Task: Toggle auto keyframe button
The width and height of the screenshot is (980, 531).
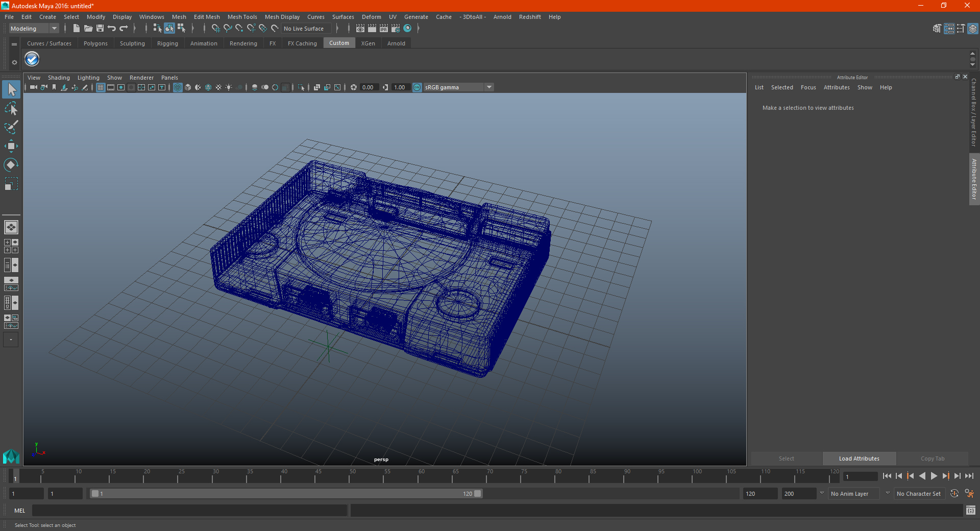Action: click(954, 494)
